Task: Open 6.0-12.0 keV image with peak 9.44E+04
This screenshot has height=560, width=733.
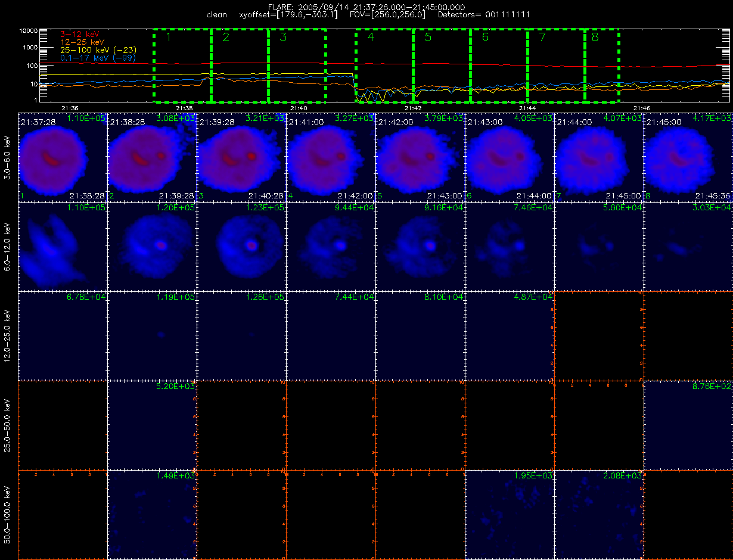Action: coord(331,246)
